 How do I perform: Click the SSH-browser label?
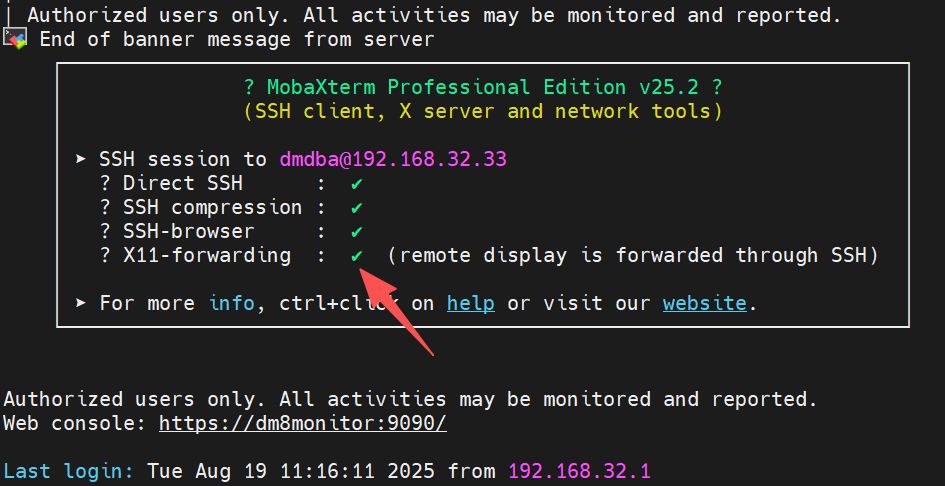189,232
